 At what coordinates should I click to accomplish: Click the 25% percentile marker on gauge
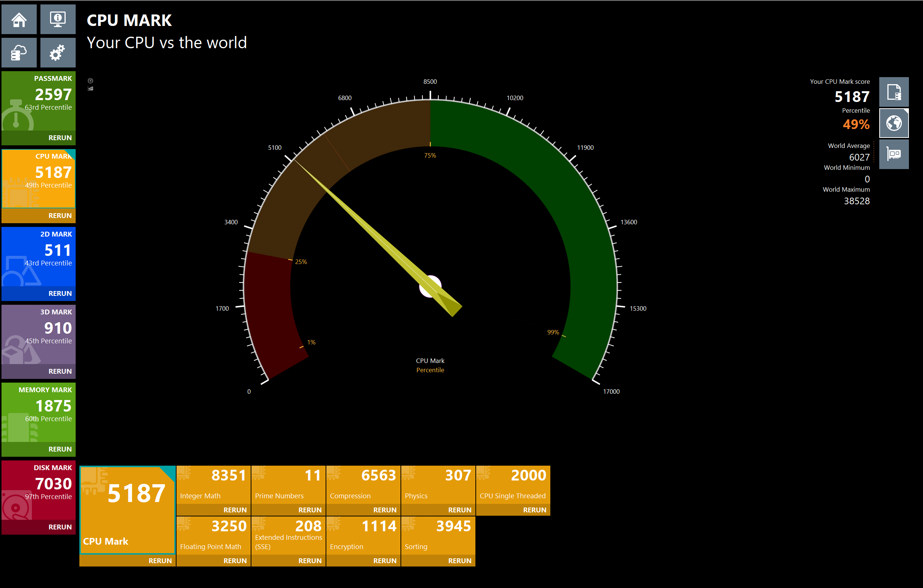(301, 262)
